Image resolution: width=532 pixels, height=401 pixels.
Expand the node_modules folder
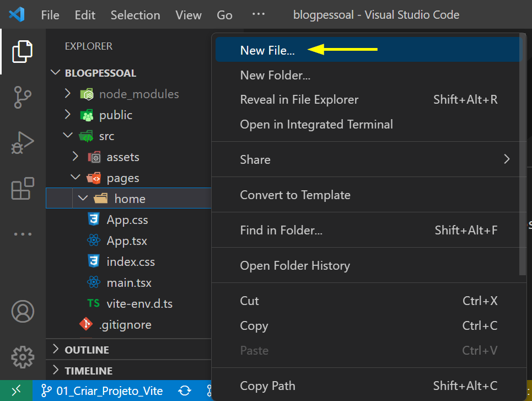(x=68, y=94)
